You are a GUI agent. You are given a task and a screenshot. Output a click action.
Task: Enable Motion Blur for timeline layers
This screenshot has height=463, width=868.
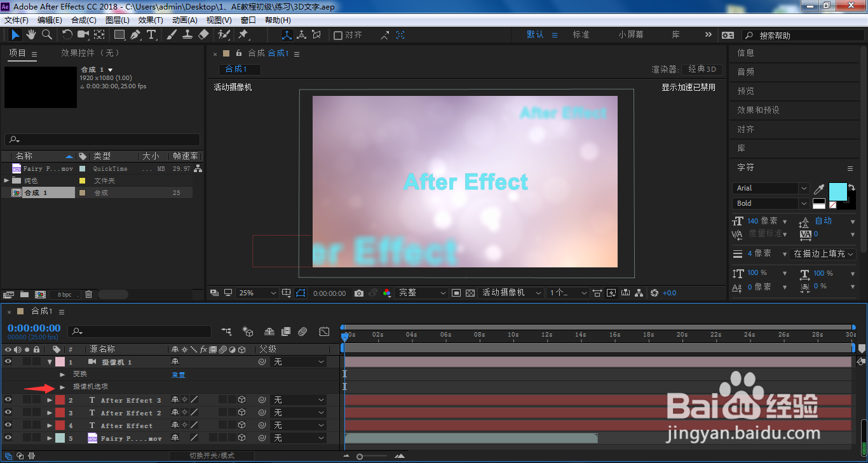(302, 332)
